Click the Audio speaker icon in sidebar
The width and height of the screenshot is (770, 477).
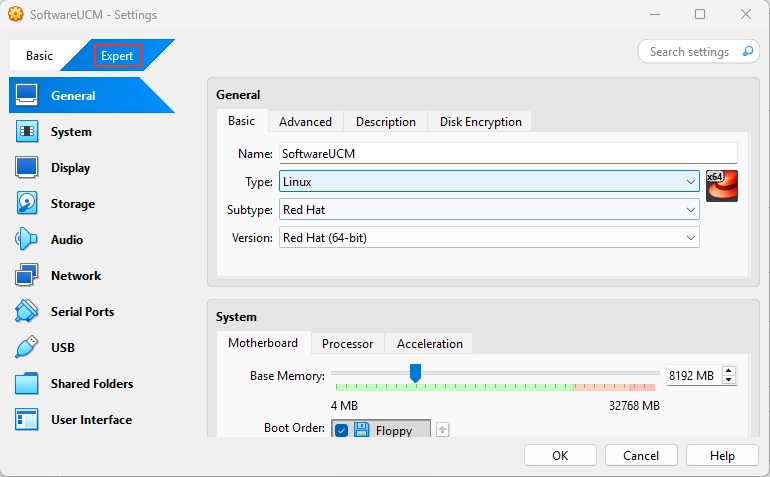click(27, 239)
